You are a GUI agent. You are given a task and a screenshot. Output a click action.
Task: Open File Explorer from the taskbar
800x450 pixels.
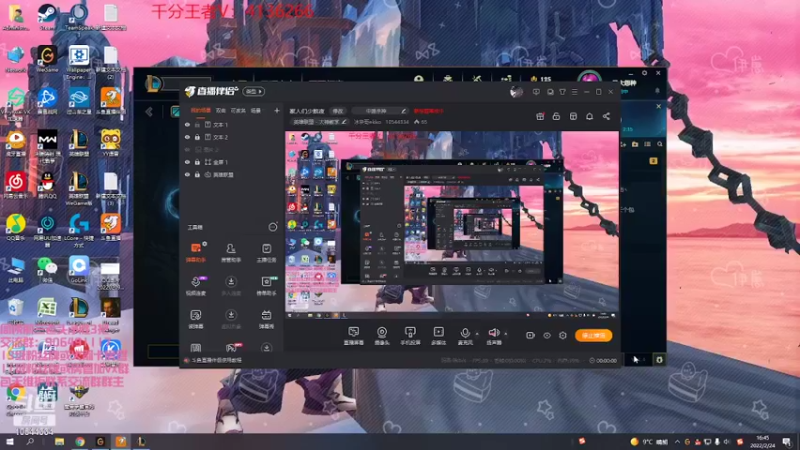tap(60, 441)
